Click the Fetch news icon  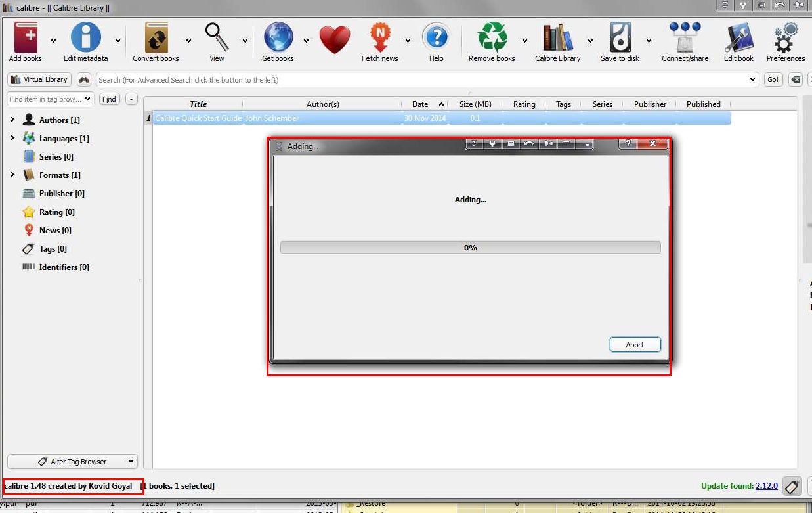pyautogui.click(x=380, y=37)
